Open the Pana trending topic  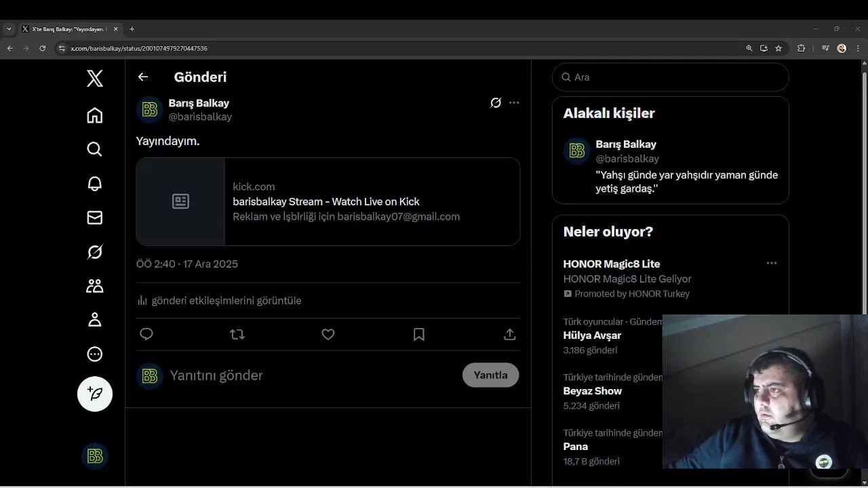[576, 447]
